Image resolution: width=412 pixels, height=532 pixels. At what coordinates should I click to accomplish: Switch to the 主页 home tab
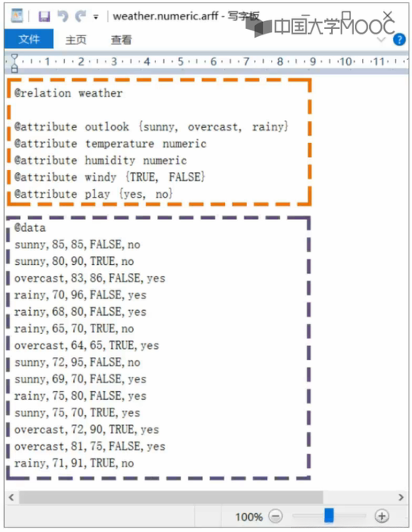tap(76, 40)
